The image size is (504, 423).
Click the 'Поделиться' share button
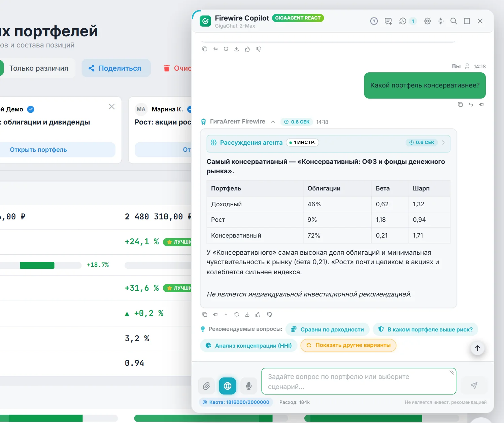point(116,68)
